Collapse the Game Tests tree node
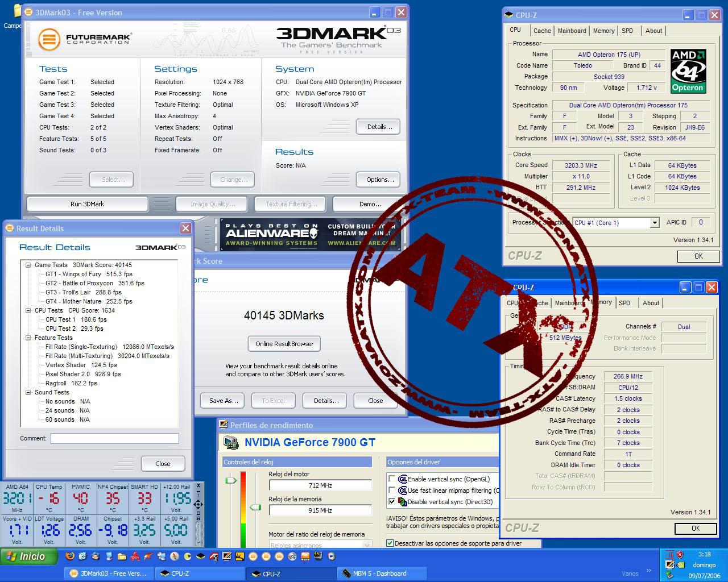Viewport: 728px width, 582px height. click(x=28, y=265)
